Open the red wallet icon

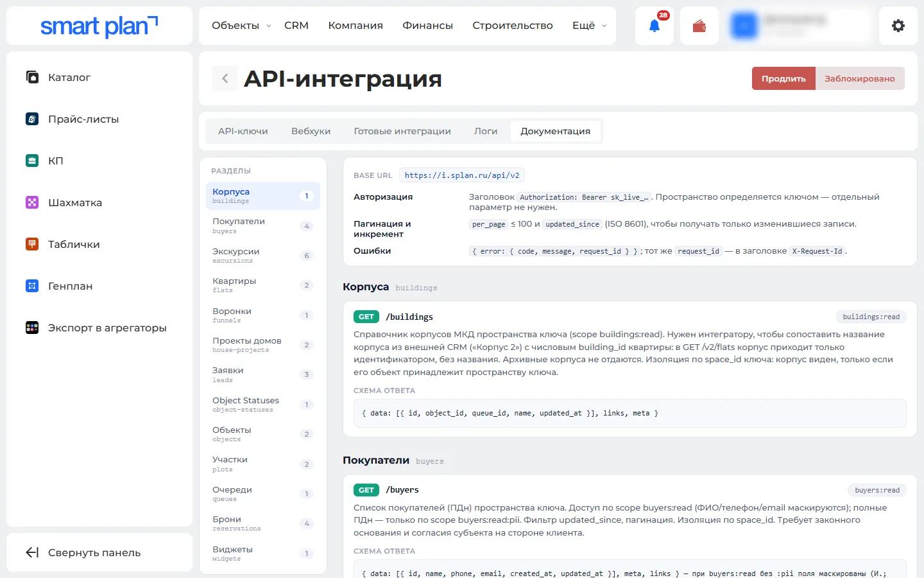pyautogui.click(x=699, y=26)
